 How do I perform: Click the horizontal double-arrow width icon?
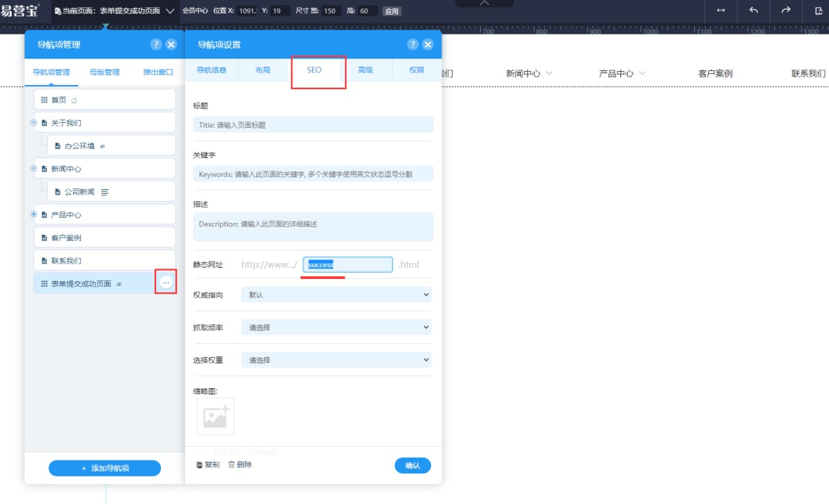point(721,10)
